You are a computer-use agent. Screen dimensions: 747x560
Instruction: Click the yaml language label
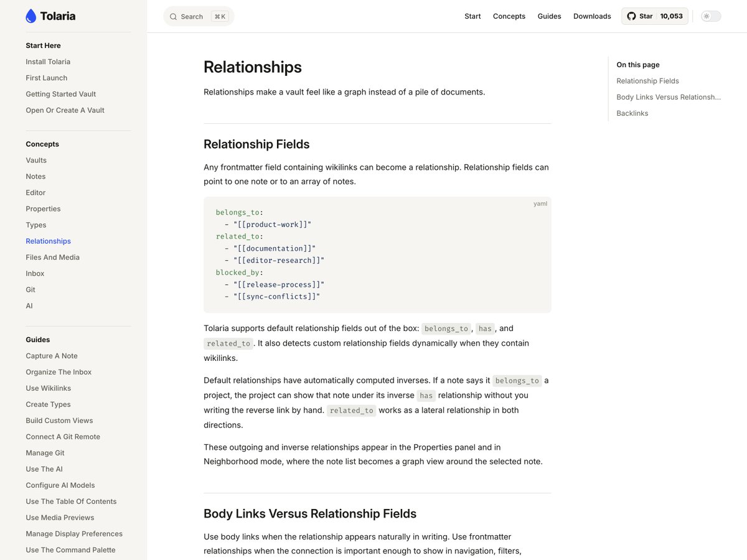tap(540, 203)
